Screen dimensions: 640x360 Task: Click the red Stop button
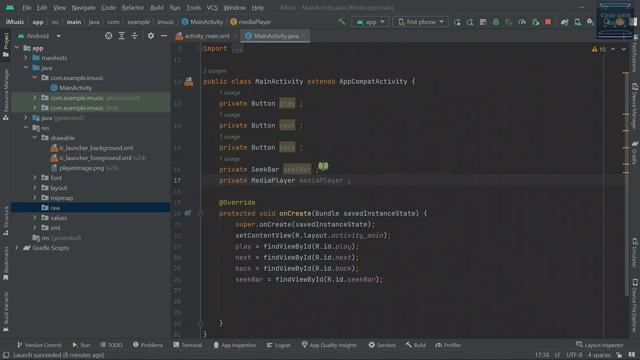click(x=548, y=22)
